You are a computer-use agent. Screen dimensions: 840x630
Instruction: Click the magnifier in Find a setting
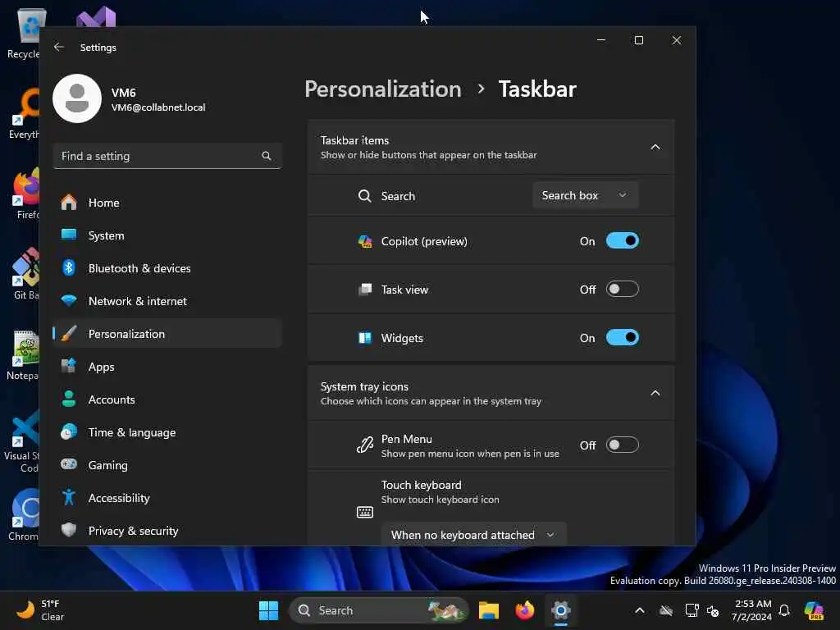click(x=267, y=156)
